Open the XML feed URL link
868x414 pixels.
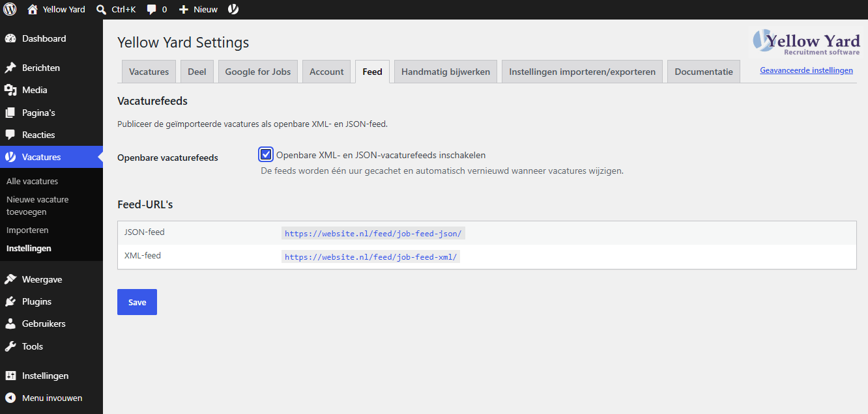coord(371,257)
